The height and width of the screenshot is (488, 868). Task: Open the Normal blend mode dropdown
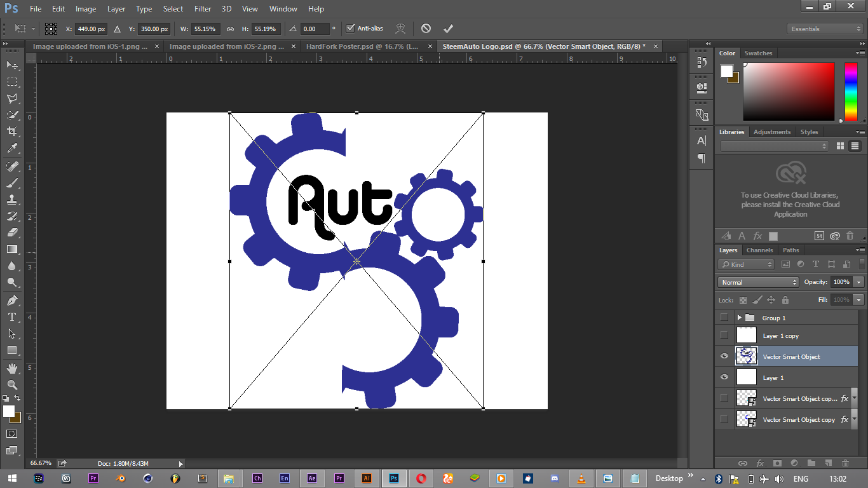[x=757, y=282]
